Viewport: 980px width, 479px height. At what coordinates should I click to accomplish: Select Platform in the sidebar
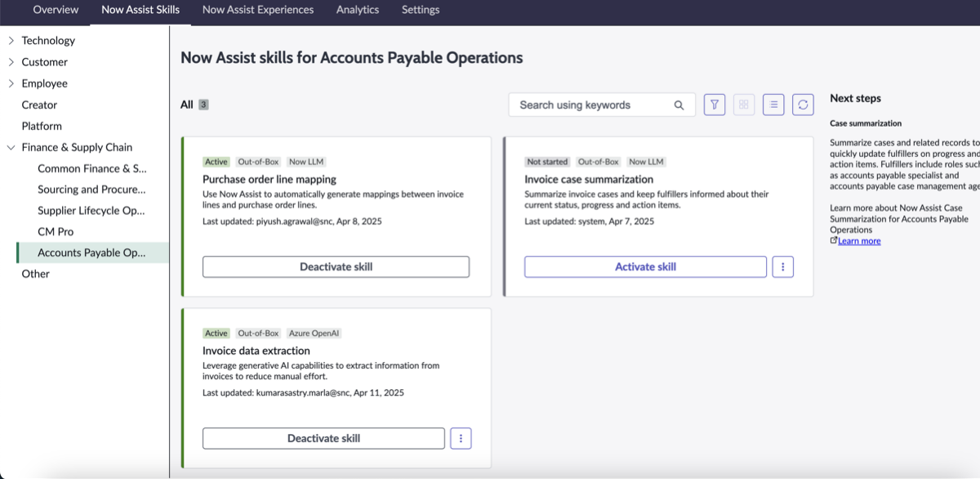pos(42,126)
